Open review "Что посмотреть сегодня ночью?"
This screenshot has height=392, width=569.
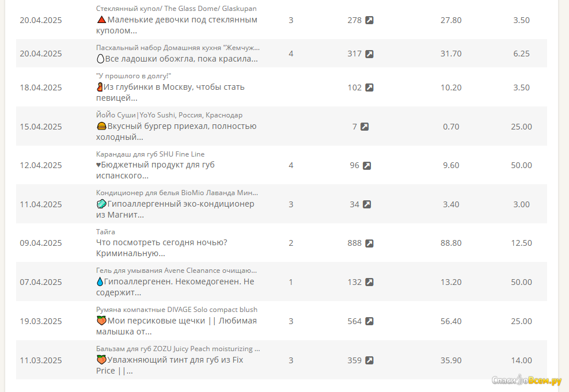click(x=161, y=248)
